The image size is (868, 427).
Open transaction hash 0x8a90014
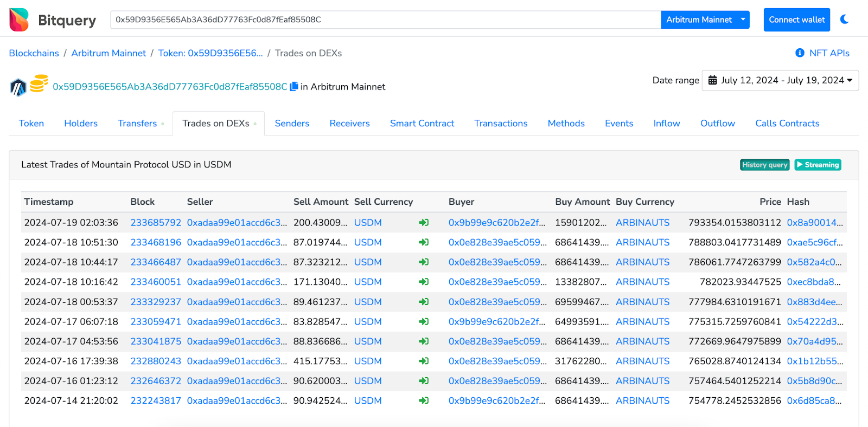coord(815,223)
